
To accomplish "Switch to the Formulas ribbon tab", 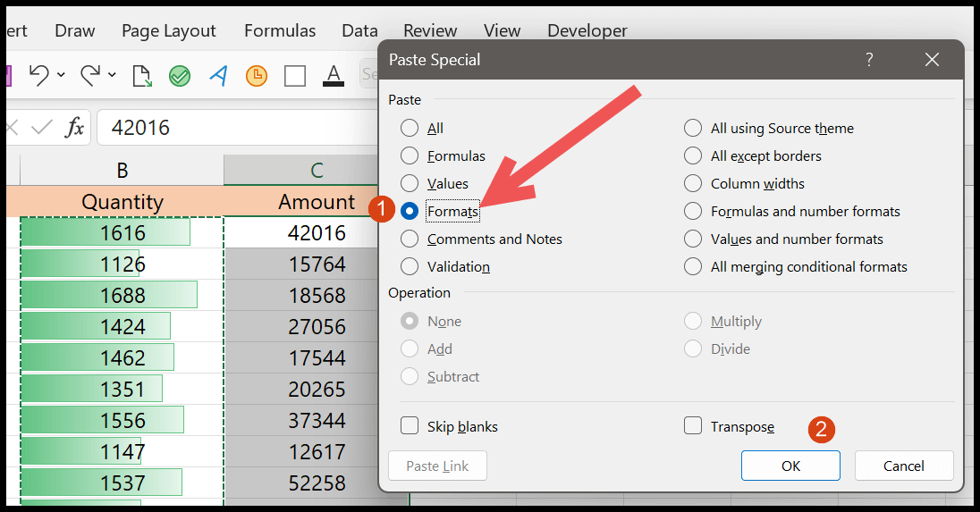I will (279, 30).
